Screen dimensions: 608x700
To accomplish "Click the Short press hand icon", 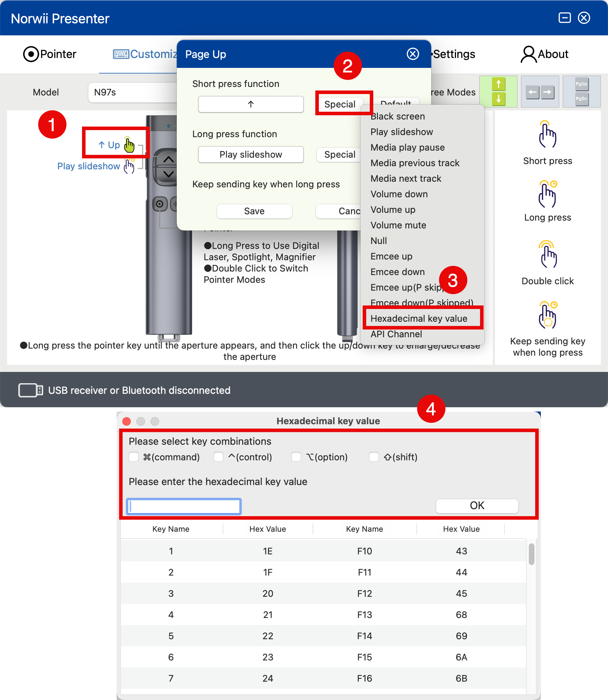I will pos(547,135).
